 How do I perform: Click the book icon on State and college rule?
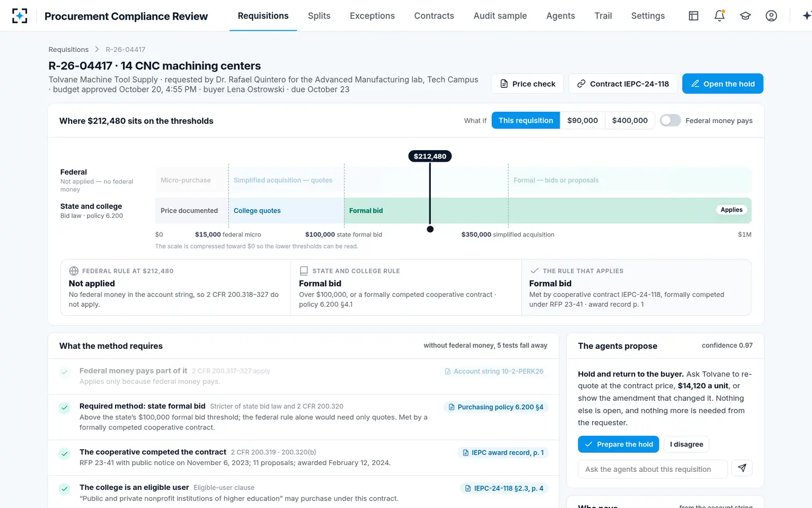pyautogui.click(x=304, y=271)
